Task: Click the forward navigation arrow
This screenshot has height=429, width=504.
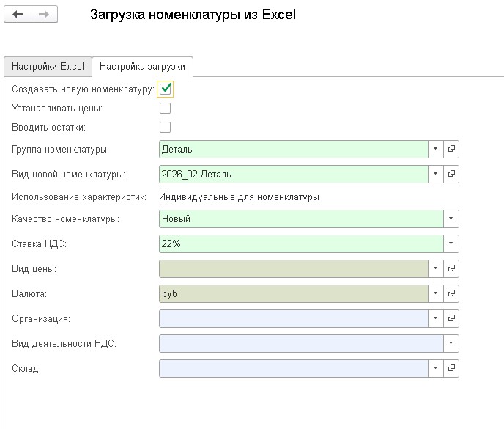Action: point(44,15)
